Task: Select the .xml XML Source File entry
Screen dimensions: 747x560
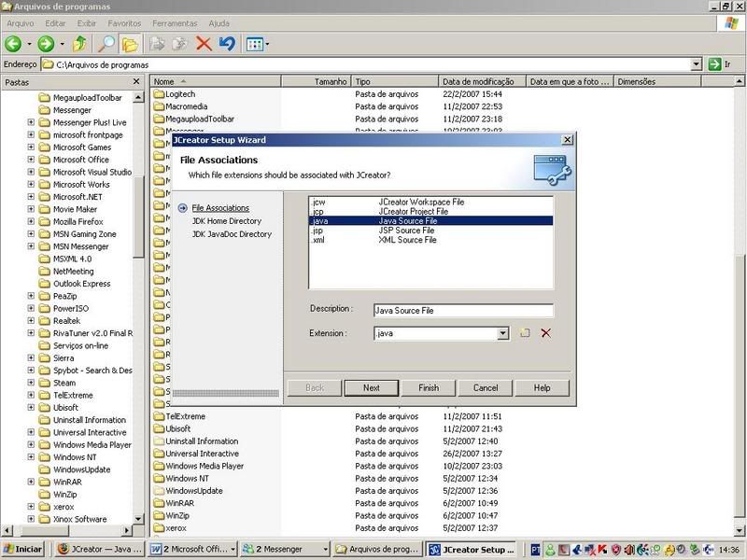Action: coord(406,240)
